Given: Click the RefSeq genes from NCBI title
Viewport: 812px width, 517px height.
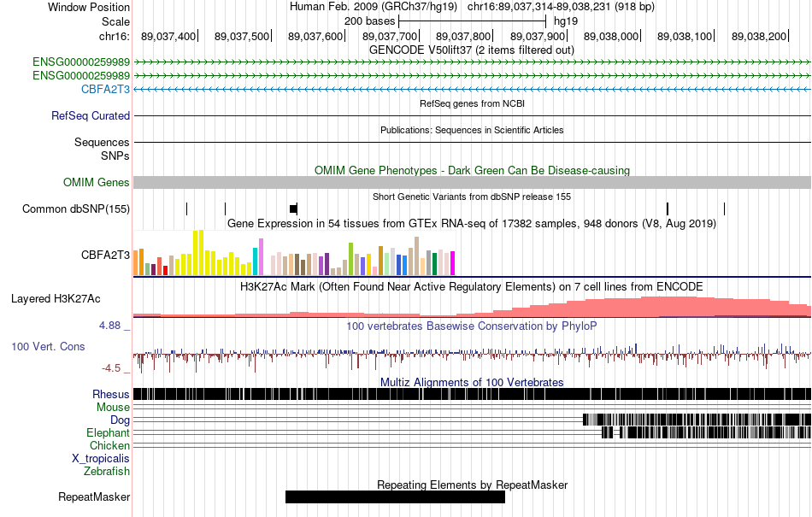Looking at the screenshot, I should coord(472,103).
